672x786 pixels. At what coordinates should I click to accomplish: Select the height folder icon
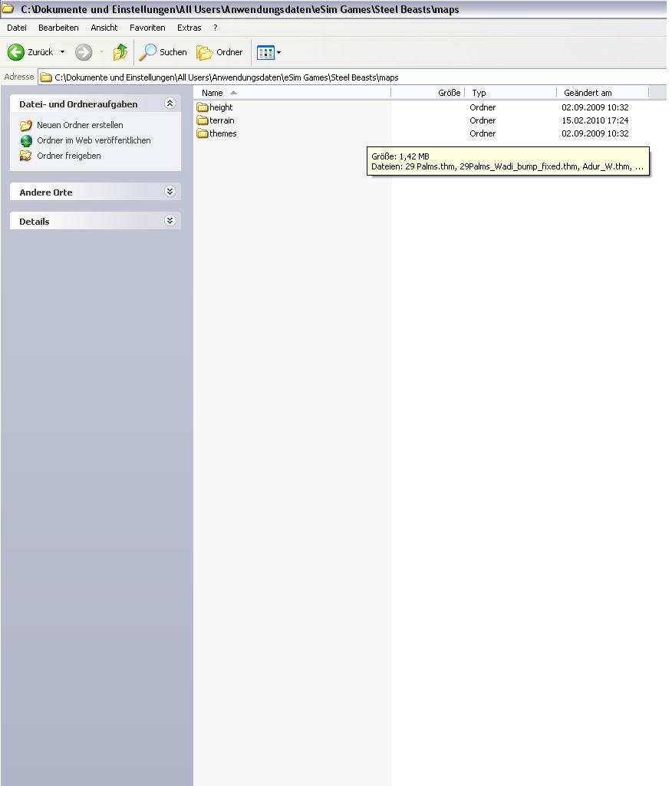(x=203, y=107)
